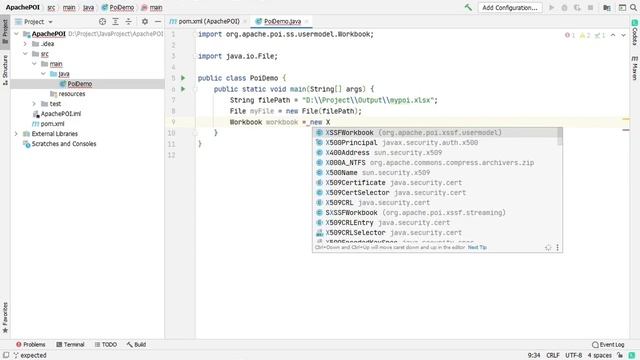640x360 pixels.
Task: Click the UTF-8 encoding indicator
Action: pos(573,356)
